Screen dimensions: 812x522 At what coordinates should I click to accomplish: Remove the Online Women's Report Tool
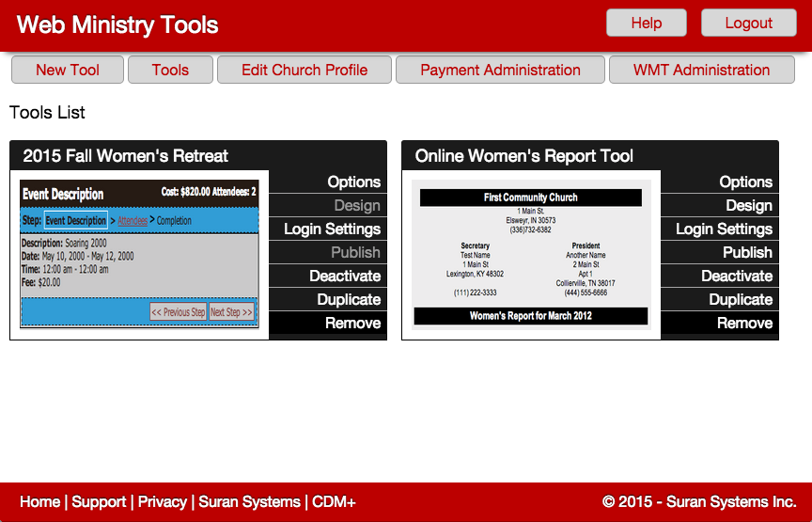[x=744, y=324]
